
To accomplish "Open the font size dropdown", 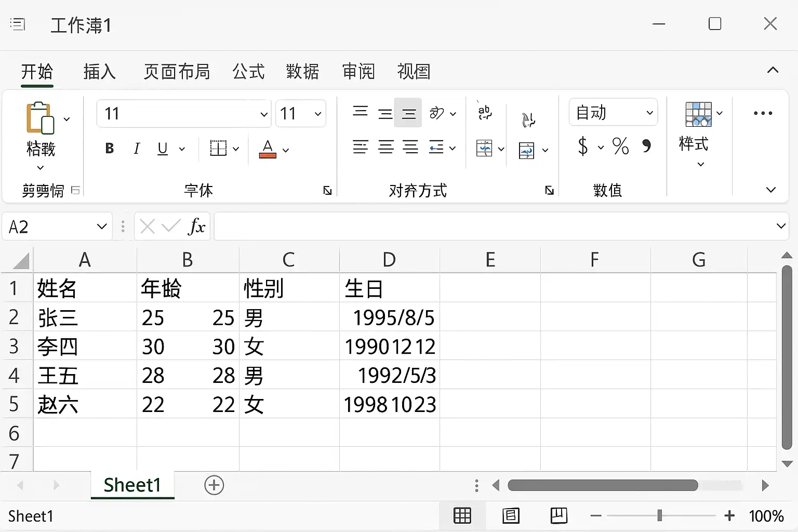I will pos(301,113).
